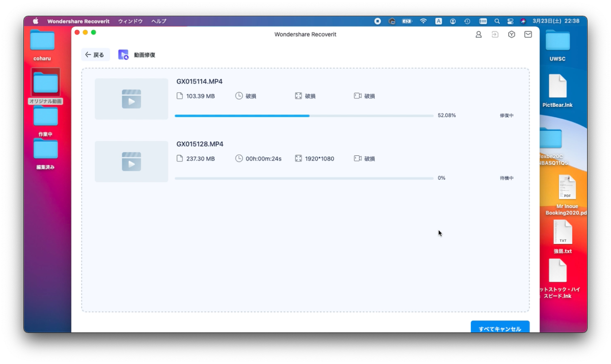This screenshot has width=611, height=364.
Task: Open the ヘルプ menu
Action: 159,21
